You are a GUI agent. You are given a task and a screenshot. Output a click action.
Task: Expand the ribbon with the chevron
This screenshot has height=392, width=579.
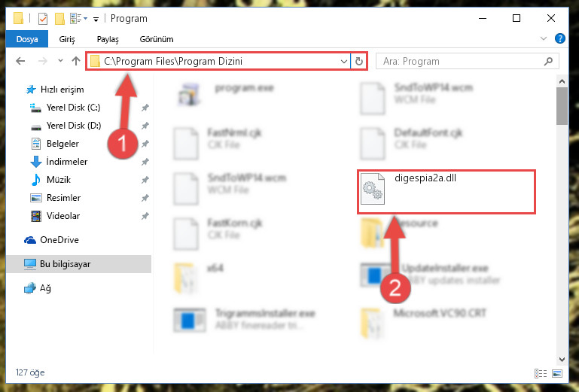point(544,38)
